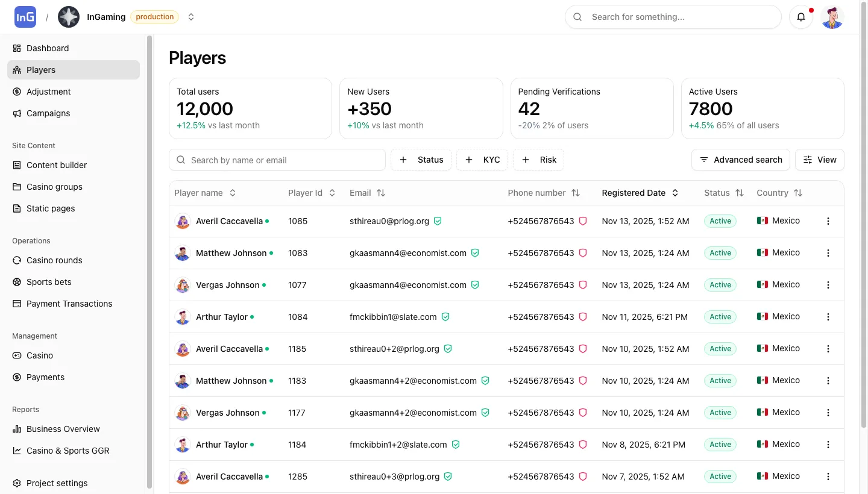
Task: Add the KYC filter
Action: (482, 160)
